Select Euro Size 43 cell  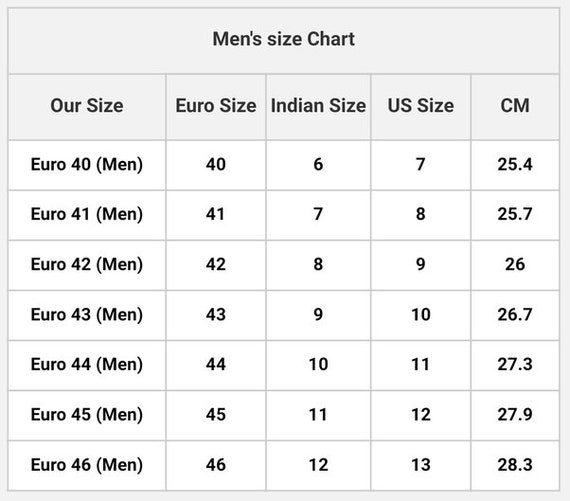tap(216, 314)
